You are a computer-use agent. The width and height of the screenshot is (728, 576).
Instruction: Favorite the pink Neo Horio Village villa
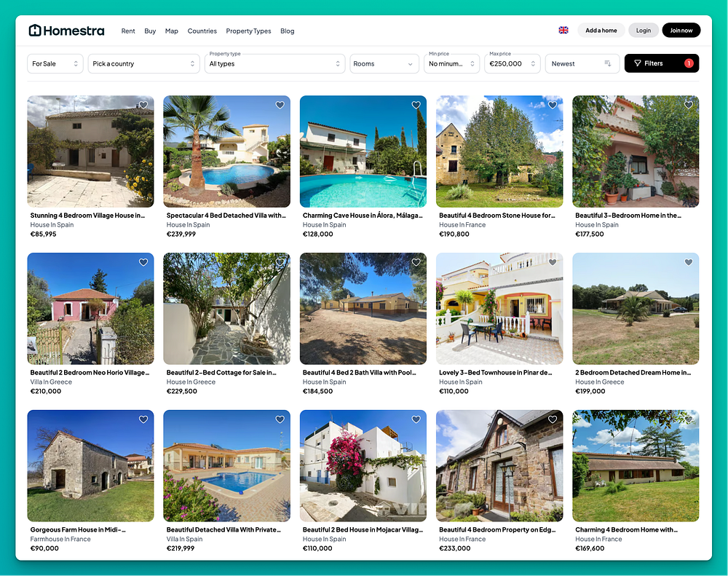143,262
